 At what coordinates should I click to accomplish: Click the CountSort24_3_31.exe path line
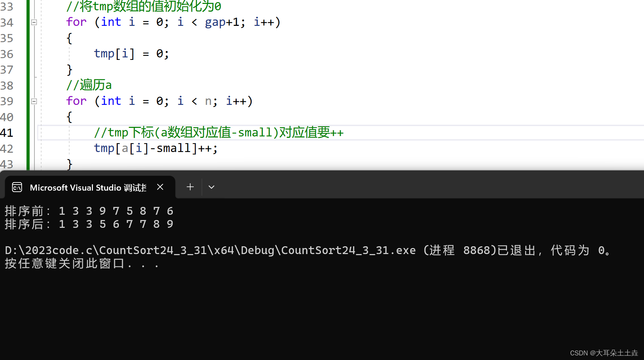pos(308,251)
